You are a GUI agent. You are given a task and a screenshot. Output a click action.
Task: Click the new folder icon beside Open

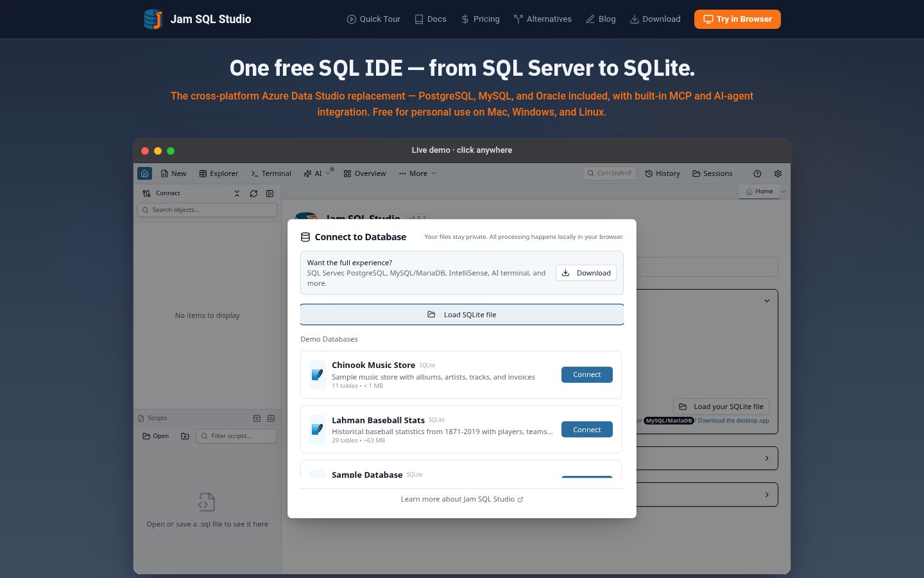[x=185, y=436]
